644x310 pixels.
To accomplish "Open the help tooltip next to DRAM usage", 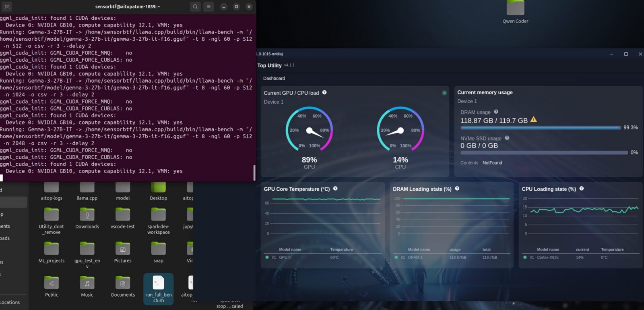I will [496, 112].
